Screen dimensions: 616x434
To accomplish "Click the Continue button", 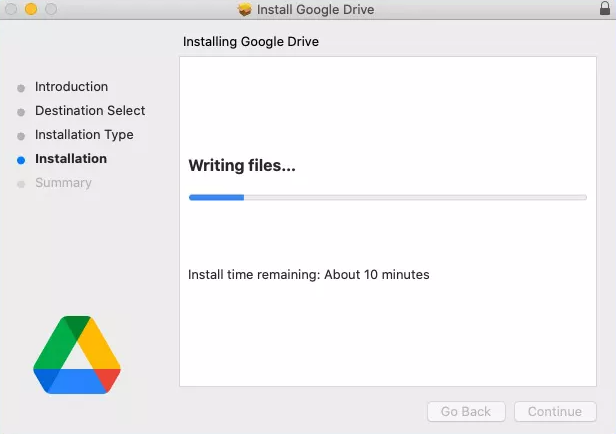I will tap(555, 411).
